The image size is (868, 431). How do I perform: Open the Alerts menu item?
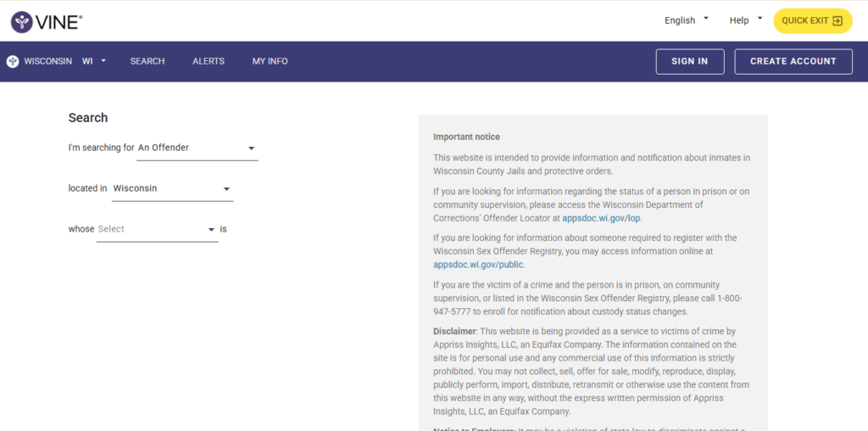(209, 62)
